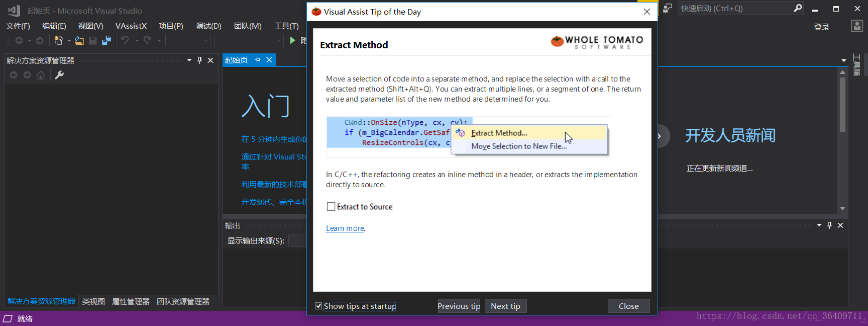Screen dimensions: 868x326
Task: Pin the Solution Explorer panel
Action: [x=199, y=60]
